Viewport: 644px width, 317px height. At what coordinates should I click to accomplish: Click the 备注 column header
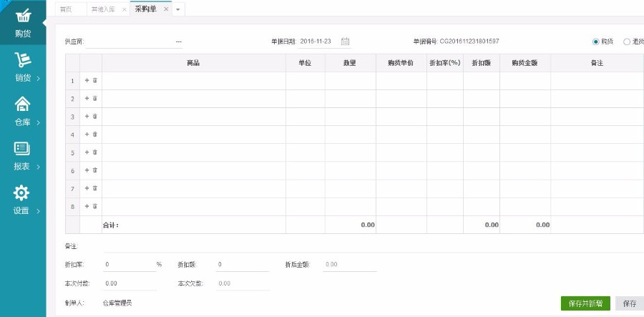pos(597,63)
